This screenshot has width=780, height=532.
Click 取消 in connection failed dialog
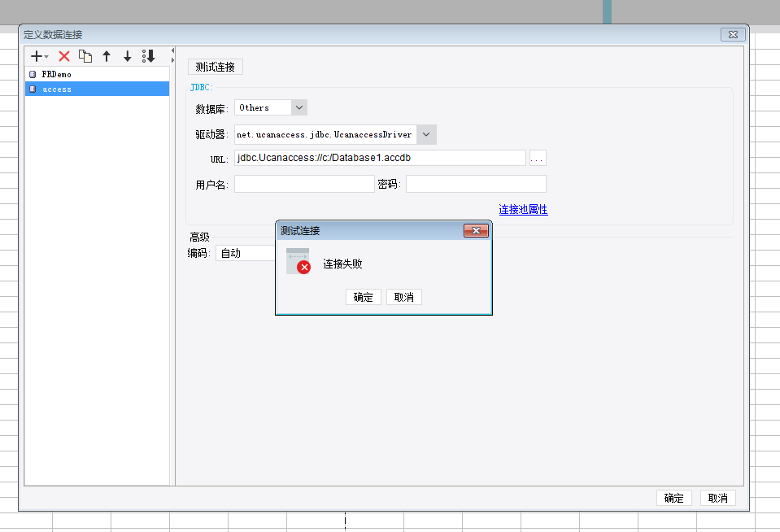(x=404, y=297)
